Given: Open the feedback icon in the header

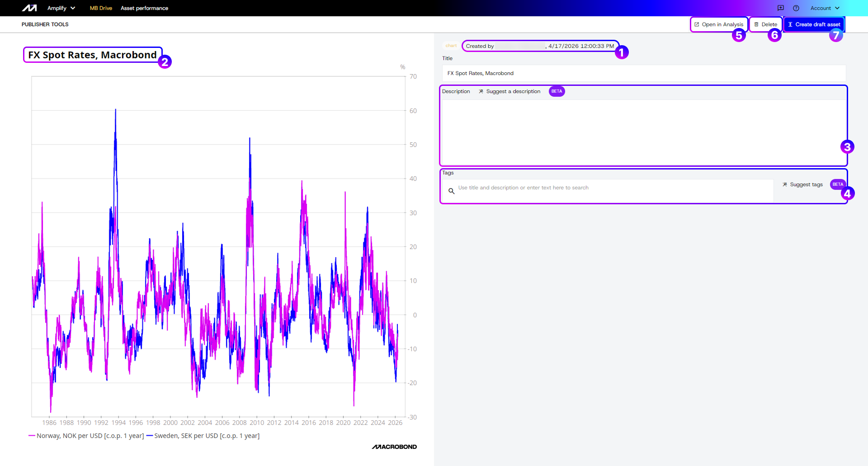Looking at the screenshot, I should pos(781,8).
